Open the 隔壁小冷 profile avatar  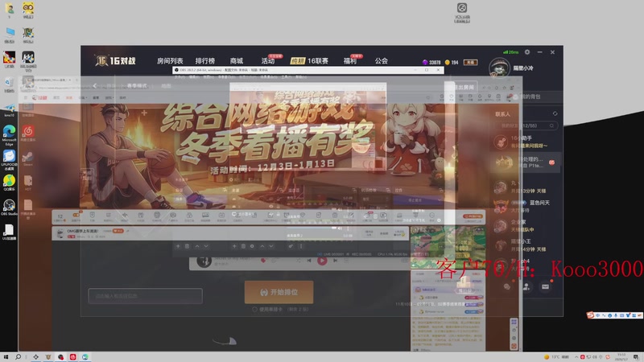tap(499, 68)
